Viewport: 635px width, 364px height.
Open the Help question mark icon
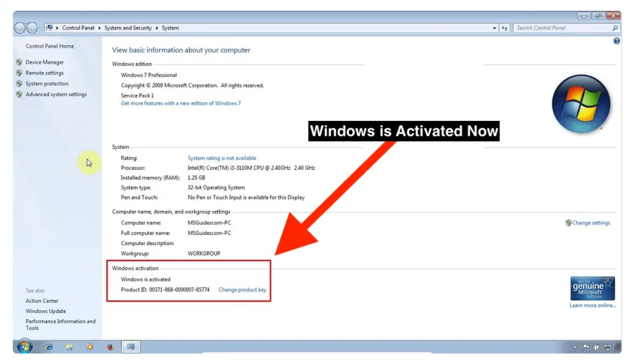[616, 41]
